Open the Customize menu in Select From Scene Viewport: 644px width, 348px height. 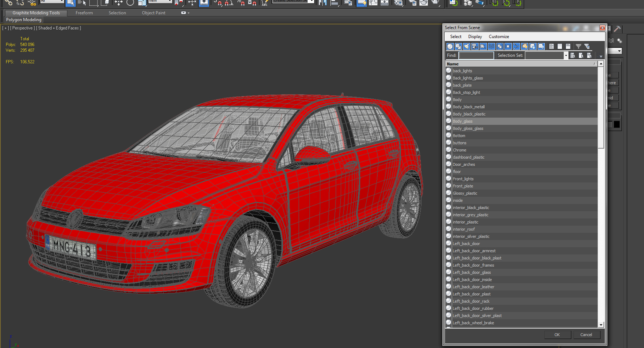[499, 37]
